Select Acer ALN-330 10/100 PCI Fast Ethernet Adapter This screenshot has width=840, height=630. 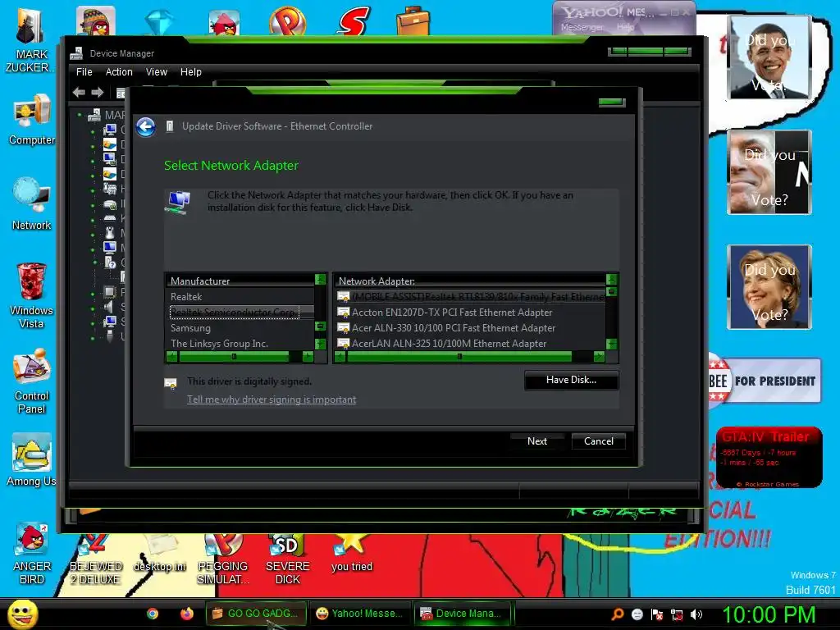click(x=470, y=328)
